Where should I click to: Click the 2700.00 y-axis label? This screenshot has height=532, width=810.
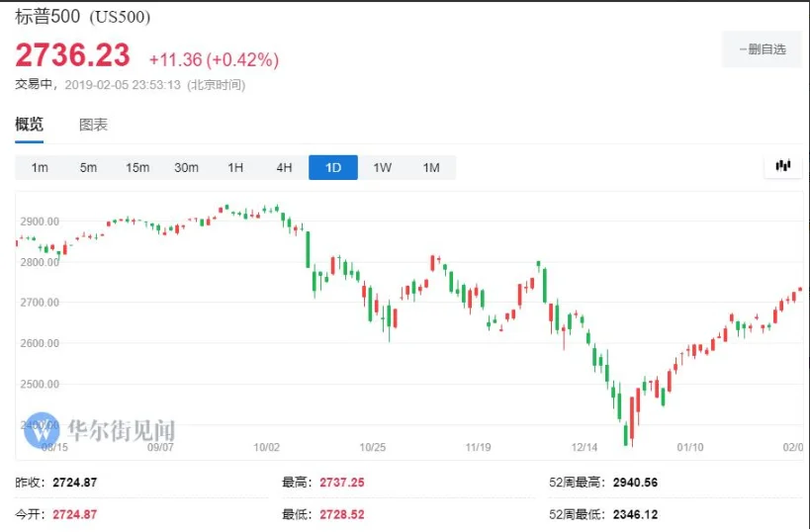pyautogui.click(x=40, y=303)
